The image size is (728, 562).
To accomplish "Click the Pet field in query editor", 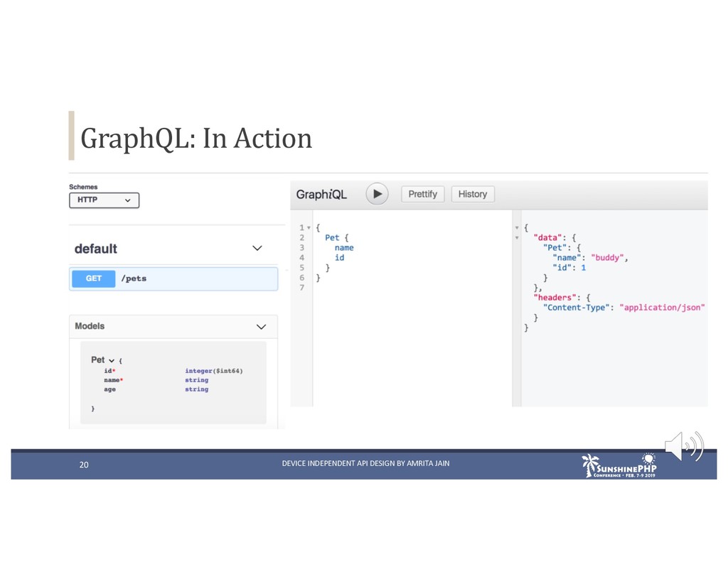I will (332, 237).
